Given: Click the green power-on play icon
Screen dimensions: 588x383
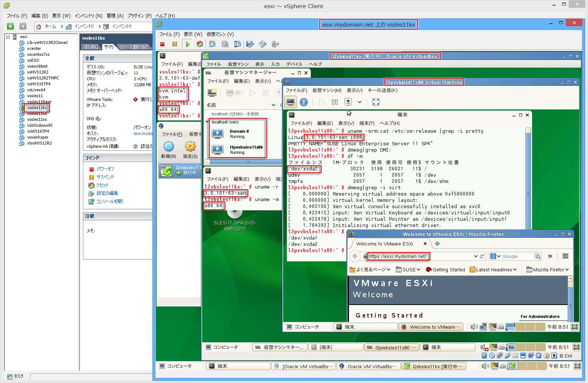Looking at the screenshot, I should click(188, 44).
